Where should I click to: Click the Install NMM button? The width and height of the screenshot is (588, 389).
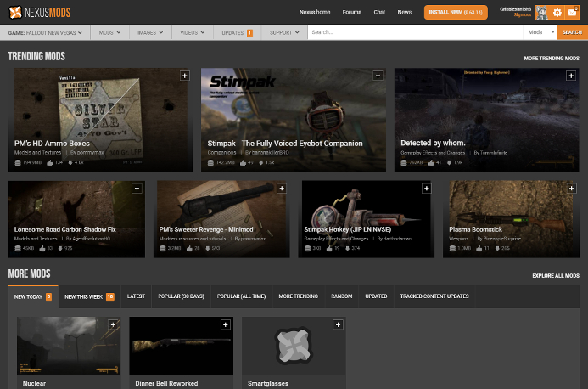[x=456, y=13]
